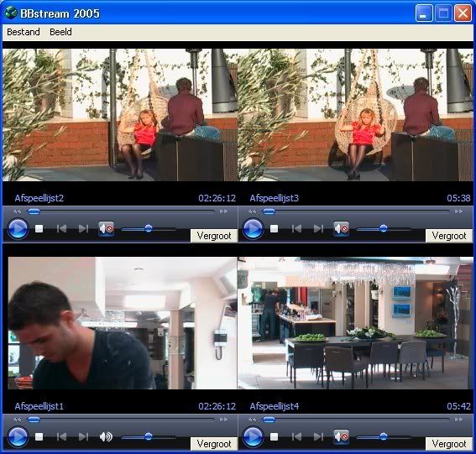Image resolution: width=476 pixels, height=454 pixels.
Task: Fast forward the Afspeellijst2 stream
Action: click(x=224, y=211)
